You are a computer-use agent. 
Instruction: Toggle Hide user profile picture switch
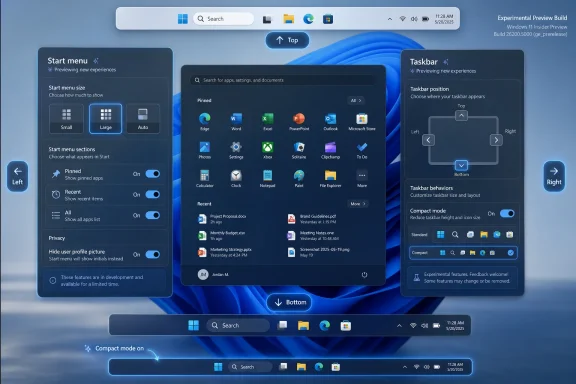pos(153,254)
